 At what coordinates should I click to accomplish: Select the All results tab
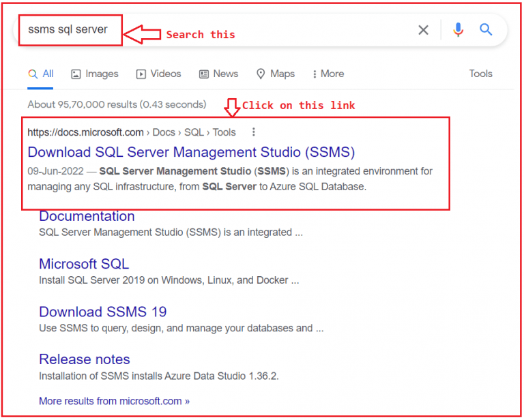[40, 74]
